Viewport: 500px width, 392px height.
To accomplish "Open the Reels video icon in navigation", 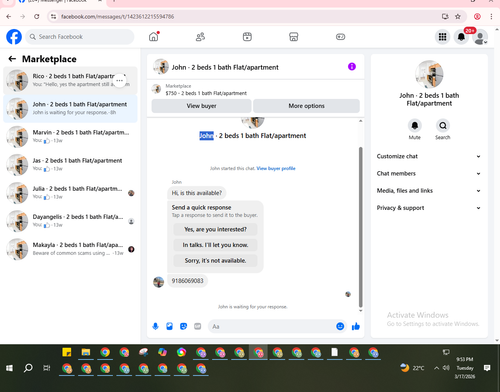I will point(247,37).
